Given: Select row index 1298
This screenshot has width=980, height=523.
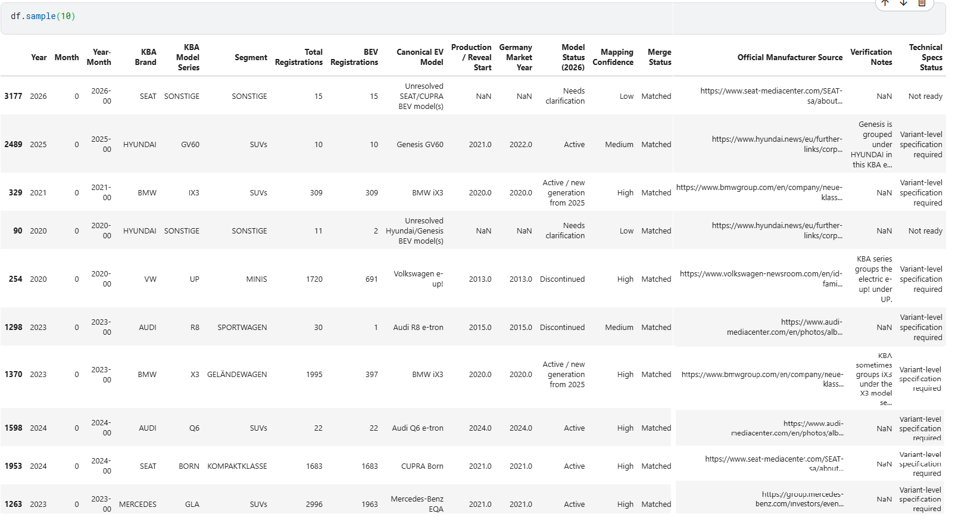Looking at the screenshot, I should coord(13,327).
